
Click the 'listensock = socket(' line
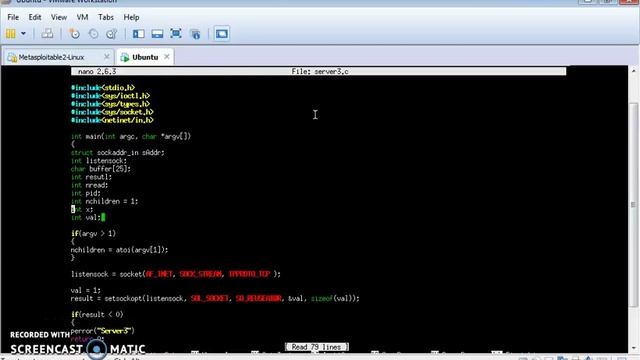coord(176,274)
